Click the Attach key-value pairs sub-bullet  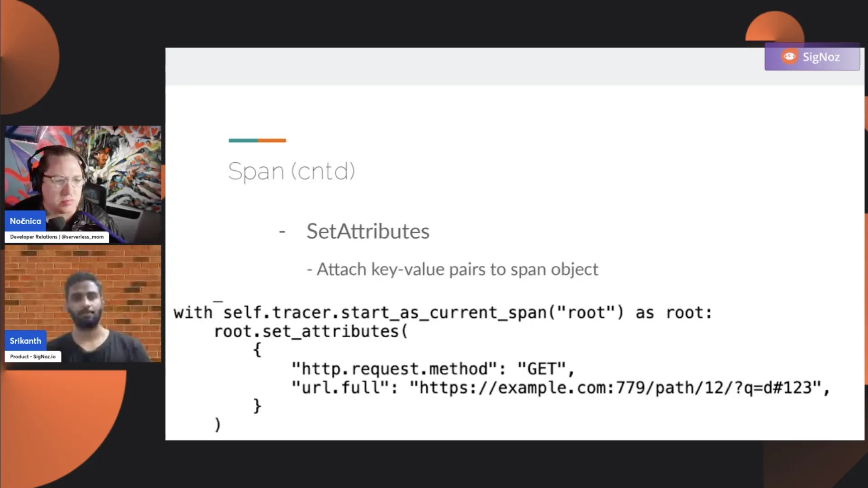(453, 269)
